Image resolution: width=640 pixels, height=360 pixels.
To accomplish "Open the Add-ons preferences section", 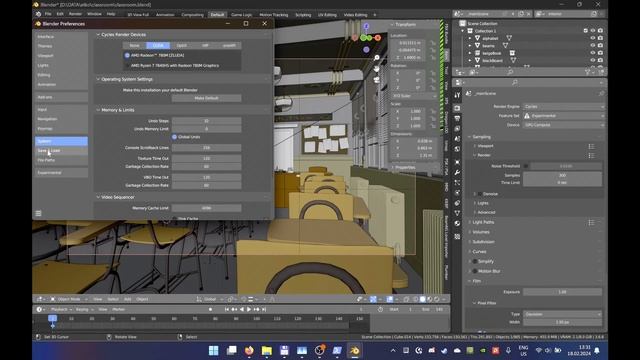I will tap(61, 97).
